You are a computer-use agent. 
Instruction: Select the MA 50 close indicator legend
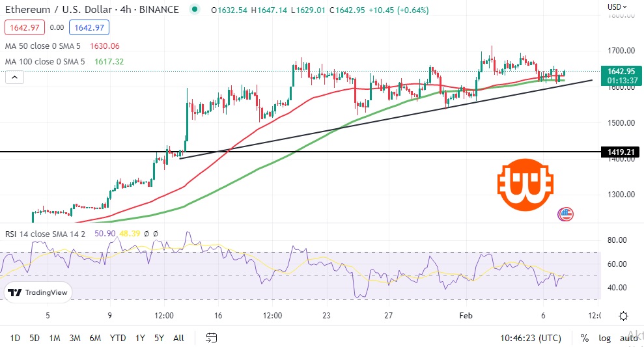click(43, 46)
